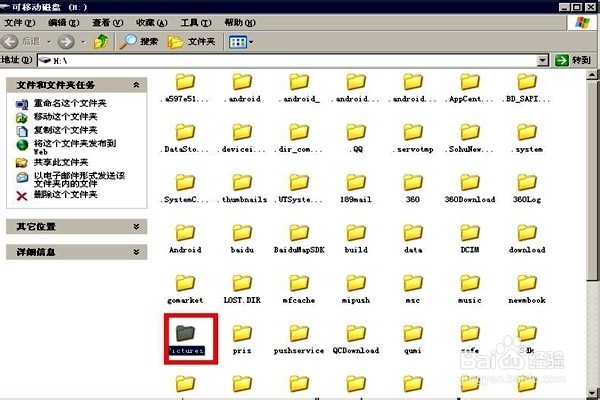Click the email this folder's files link
Image resolution: width=600 pixels, height=400 pixels.
tap(79, 180)
